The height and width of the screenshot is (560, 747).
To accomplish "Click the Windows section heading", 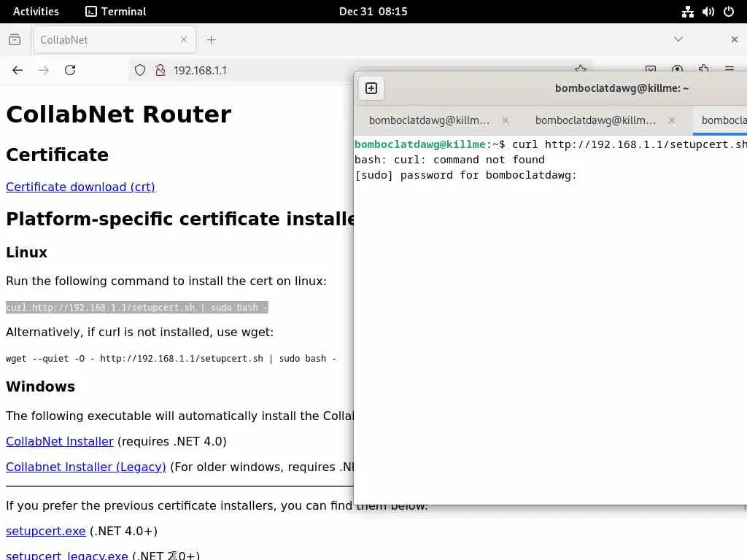I will point(41,386).
